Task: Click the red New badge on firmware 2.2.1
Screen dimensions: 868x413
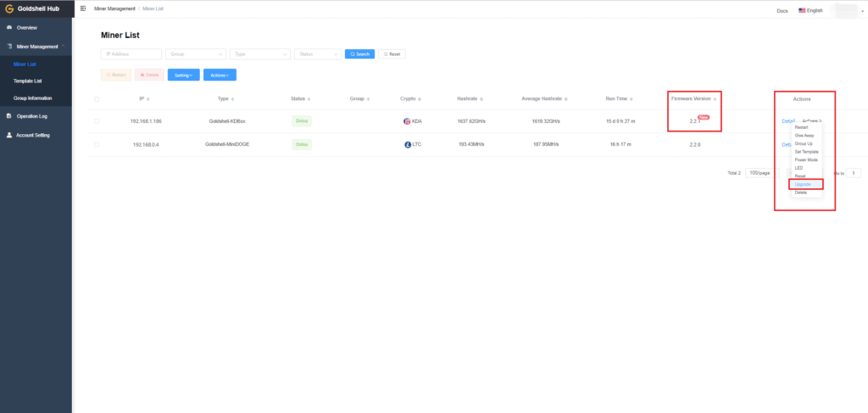Action: pos(704,117)
